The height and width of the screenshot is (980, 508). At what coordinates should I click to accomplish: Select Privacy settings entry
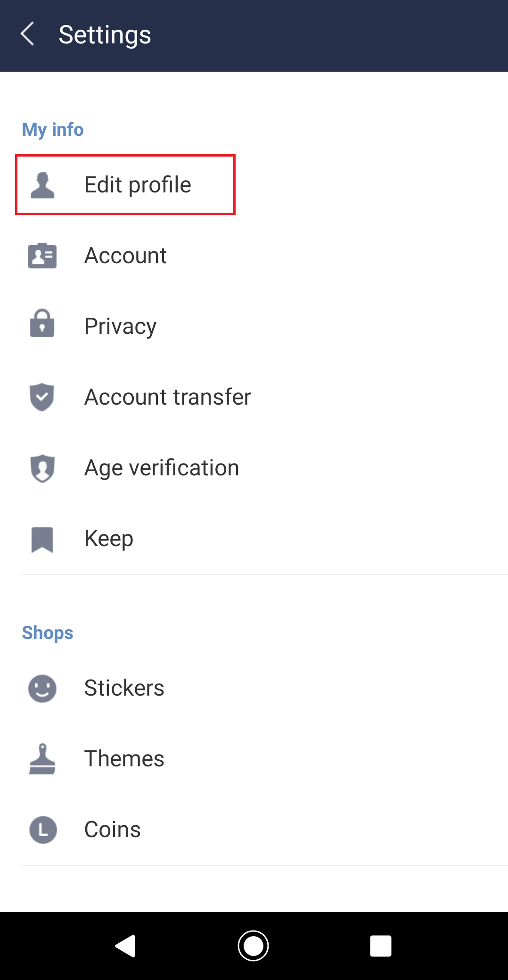pyautogui.click(x=120, y=326)
